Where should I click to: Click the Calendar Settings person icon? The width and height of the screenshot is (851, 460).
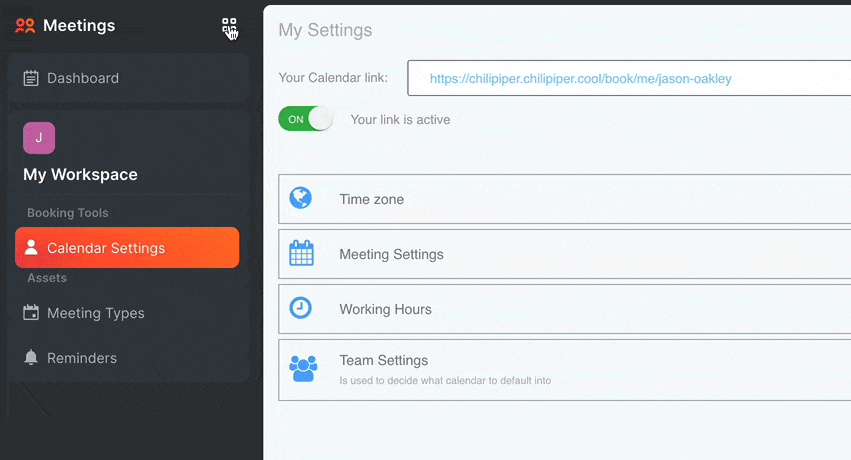point(31,247)
